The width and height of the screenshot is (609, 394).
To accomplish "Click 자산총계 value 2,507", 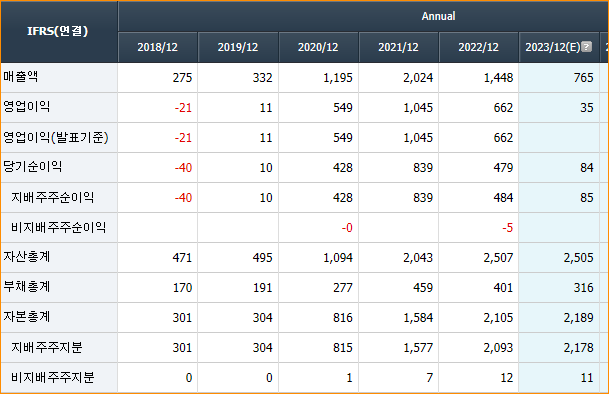I will click(x=498, y=258).
